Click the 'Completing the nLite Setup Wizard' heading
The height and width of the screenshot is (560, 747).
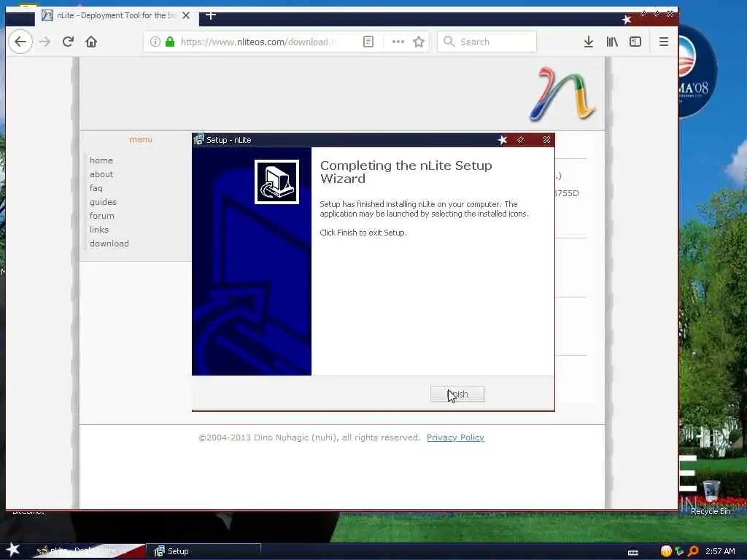[x=406, y=172]
